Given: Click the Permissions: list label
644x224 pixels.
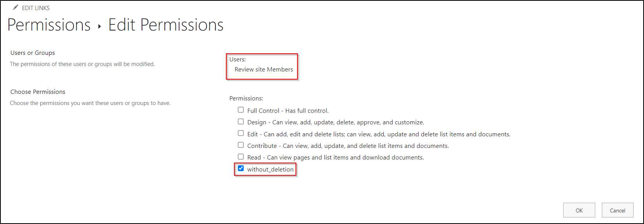Looking at the screenshot, I should (x=246, y=98).
